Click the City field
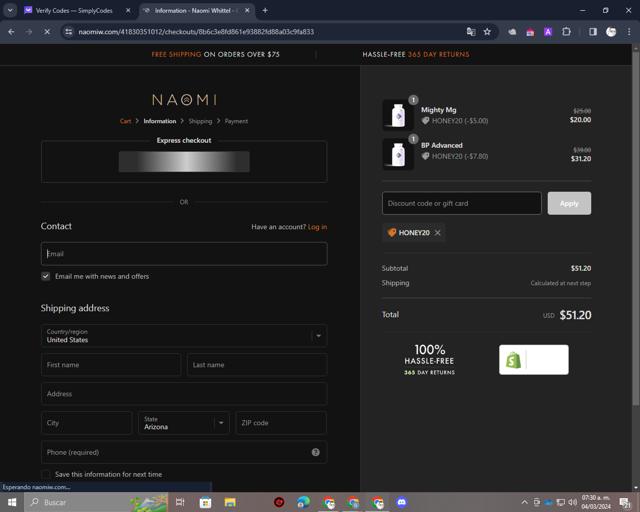 tap(87, 423)
